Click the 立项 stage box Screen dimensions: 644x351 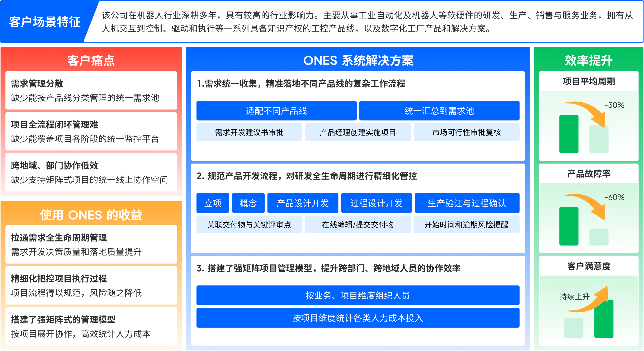coord(213,203)
